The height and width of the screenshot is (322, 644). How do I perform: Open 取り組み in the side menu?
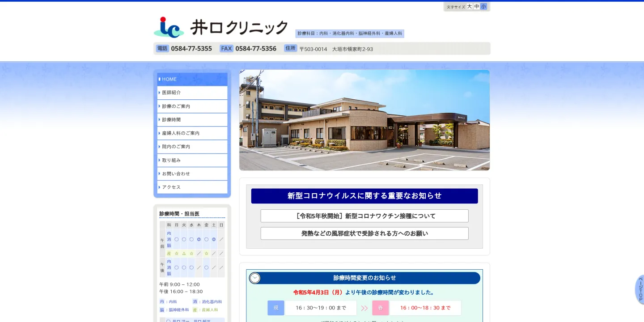click(192, 160)
